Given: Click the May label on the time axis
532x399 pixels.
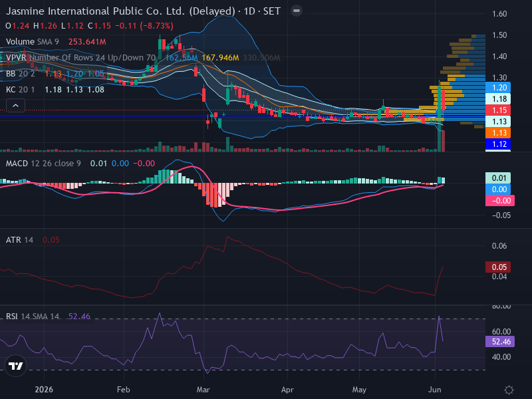Looking at the screenshot, I should 359,390.
